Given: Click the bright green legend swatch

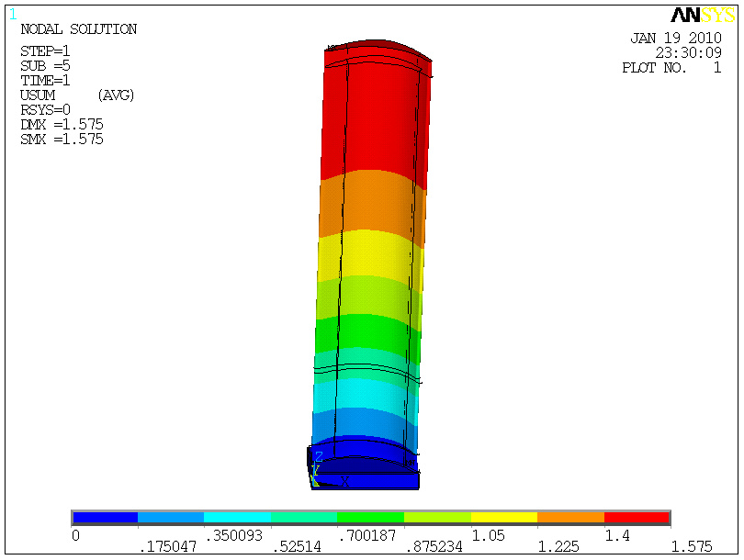Looking at the screenshot, I should (370, 518).
